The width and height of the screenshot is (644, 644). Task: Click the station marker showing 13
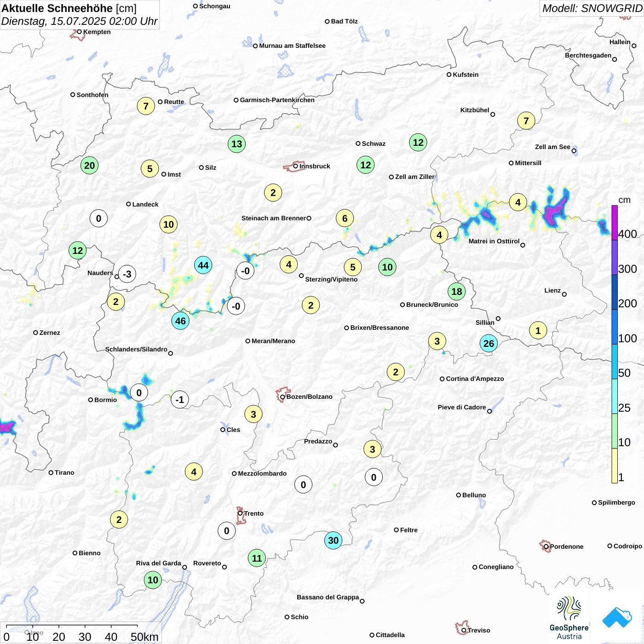[x=236, y=144]
